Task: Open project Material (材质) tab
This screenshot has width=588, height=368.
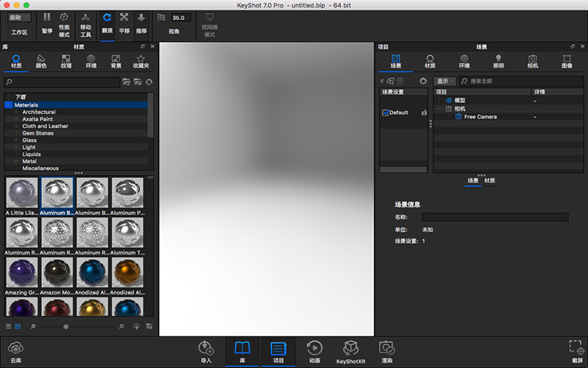Action: [x=430, y=62]
